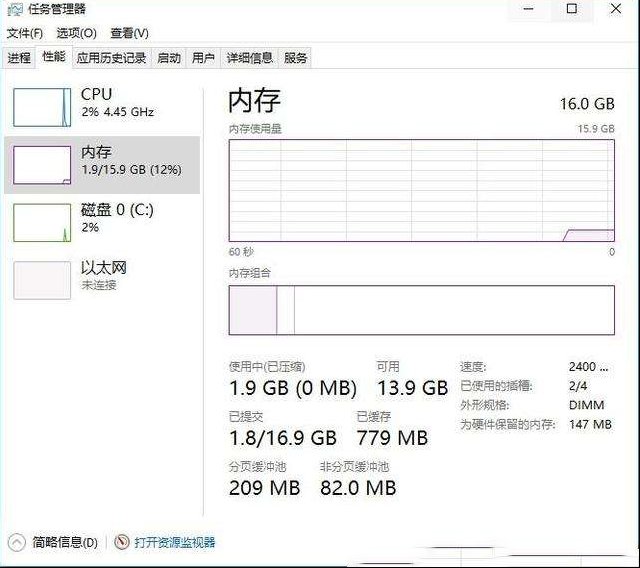
Task: Select the 磁盘 0 (C:) graph thumbnail
Action: coord(42,222)
